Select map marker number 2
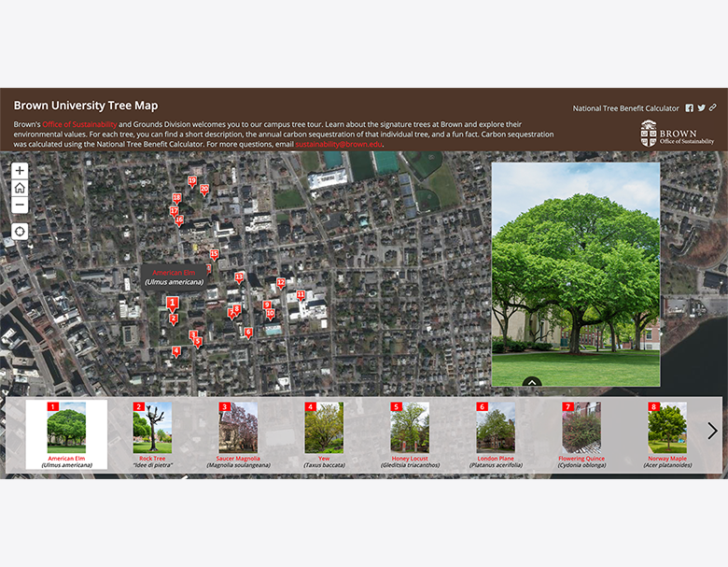728x567 pixels. tap(174, 319)
